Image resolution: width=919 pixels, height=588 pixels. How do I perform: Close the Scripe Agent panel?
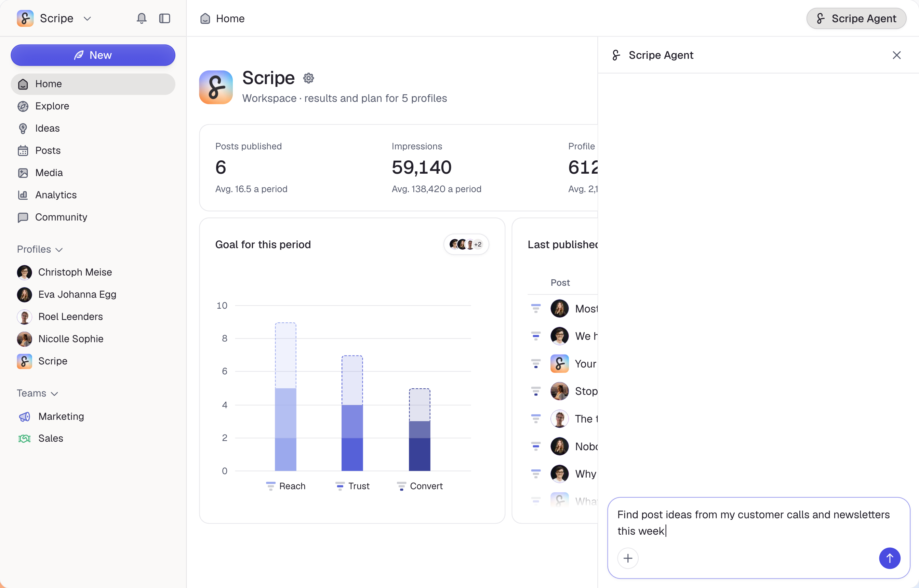point(897,55)
